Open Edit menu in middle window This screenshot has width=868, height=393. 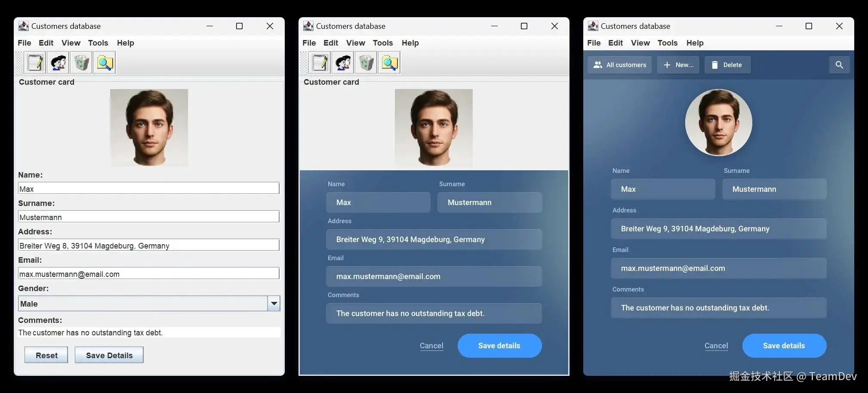[331, 43]
